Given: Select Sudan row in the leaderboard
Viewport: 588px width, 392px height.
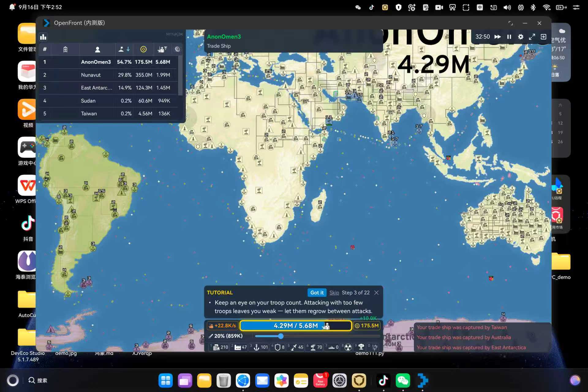Looking at the screenshot, I should pos(108,101).
